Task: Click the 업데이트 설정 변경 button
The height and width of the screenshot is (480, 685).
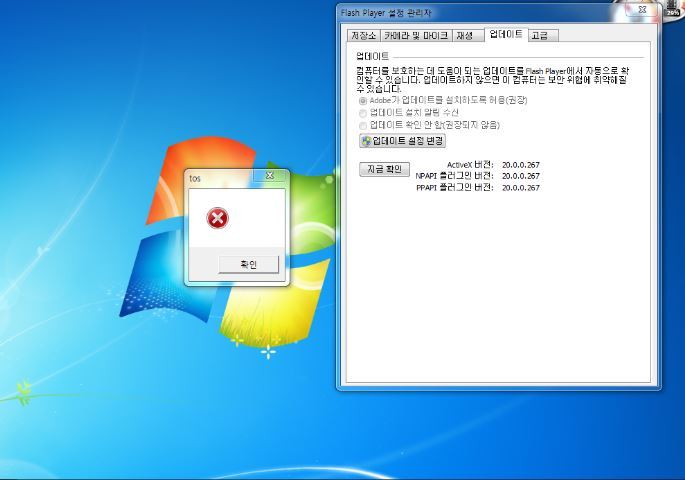Action: (x=402, y=141)
